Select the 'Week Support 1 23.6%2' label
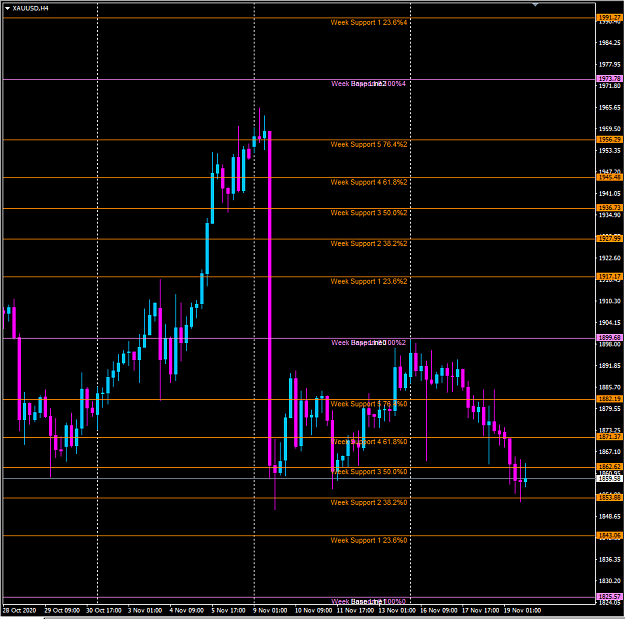This screenshot has height=619, width=625. (x=369, y=282)
